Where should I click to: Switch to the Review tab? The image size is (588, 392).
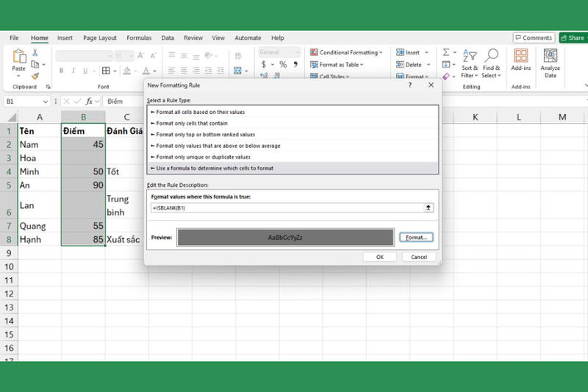(x=193, y=38)
